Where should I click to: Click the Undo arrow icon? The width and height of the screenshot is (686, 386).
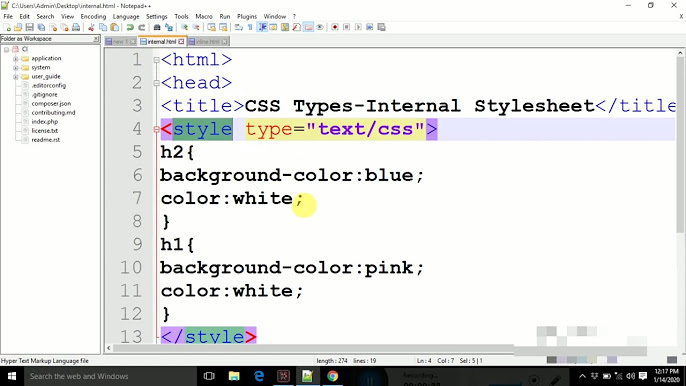[130, 27]
